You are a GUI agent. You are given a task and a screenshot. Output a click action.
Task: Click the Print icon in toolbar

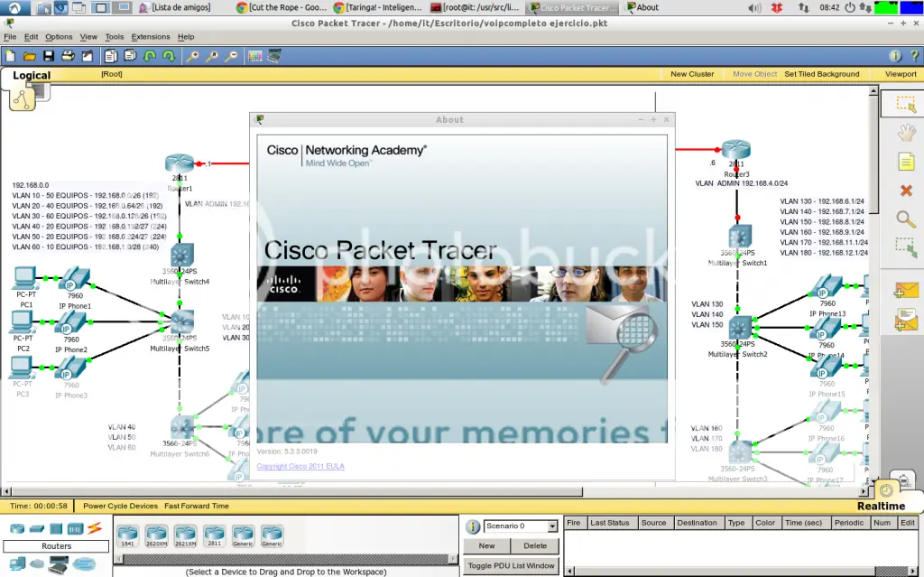pyautogui.click(x=68, y=56)
